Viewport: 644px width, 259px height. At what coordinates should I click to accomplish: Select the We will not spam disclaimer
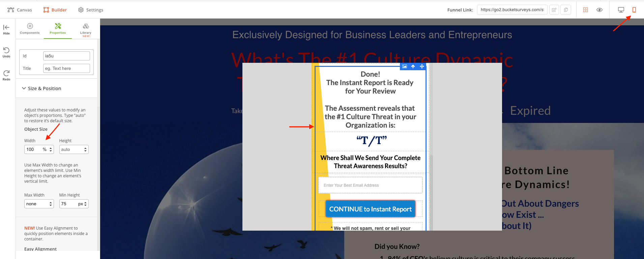pos(370,228)
